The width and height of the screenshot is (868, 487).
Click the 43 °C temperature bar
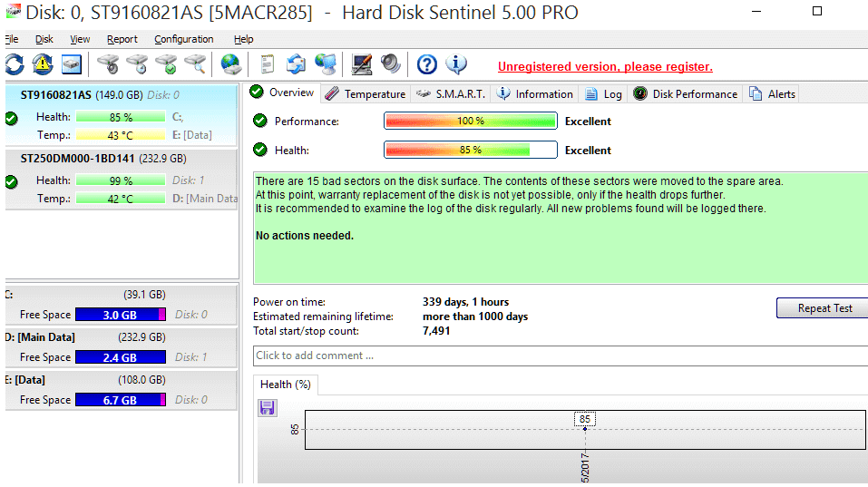tap(121, 135)
